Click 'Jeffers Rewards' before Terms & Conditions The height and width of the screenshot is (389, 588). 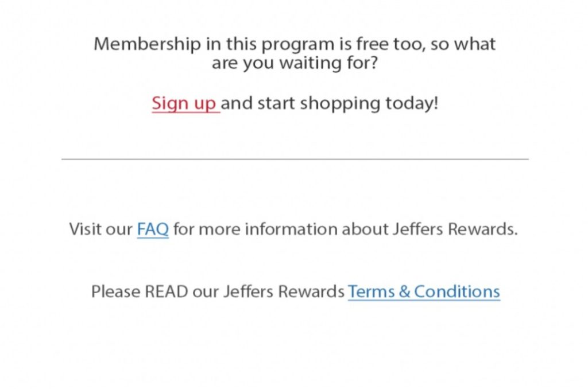(x=284, y=291)
